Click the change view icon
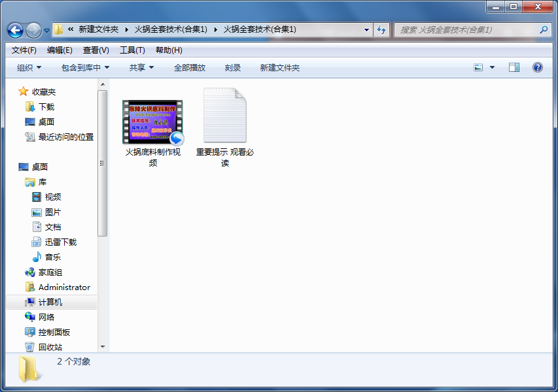 pyautogui.click(x=478, y=67)
